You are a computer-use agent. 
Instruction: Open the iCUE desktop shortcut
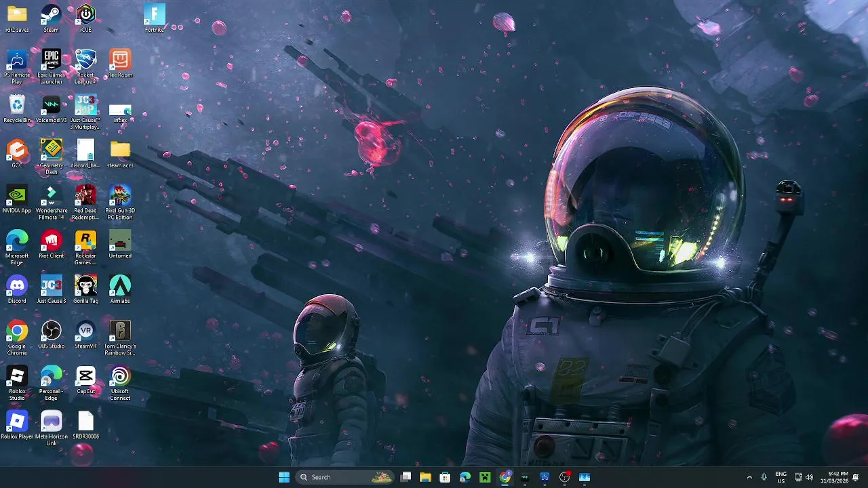coord(85,18)
